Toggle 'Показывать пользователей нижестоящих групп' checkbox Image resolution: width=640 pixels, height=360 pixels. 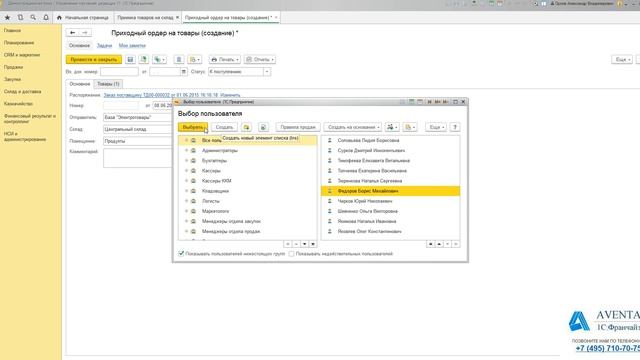(181, 253)
